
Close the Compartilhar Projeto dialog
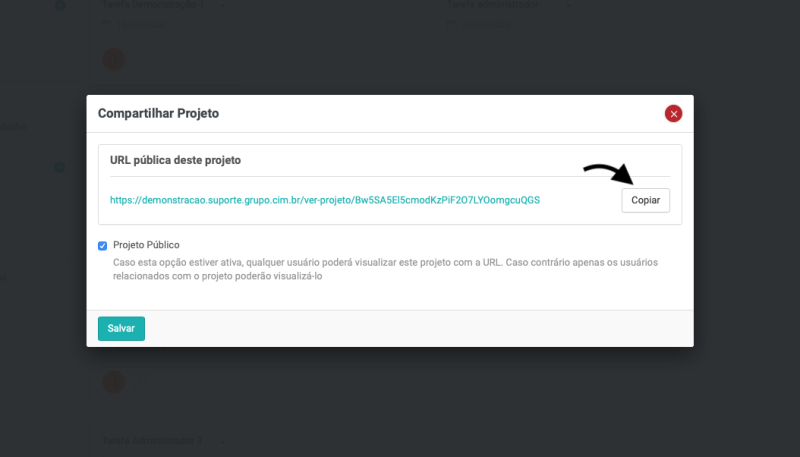tap(674, 114)
